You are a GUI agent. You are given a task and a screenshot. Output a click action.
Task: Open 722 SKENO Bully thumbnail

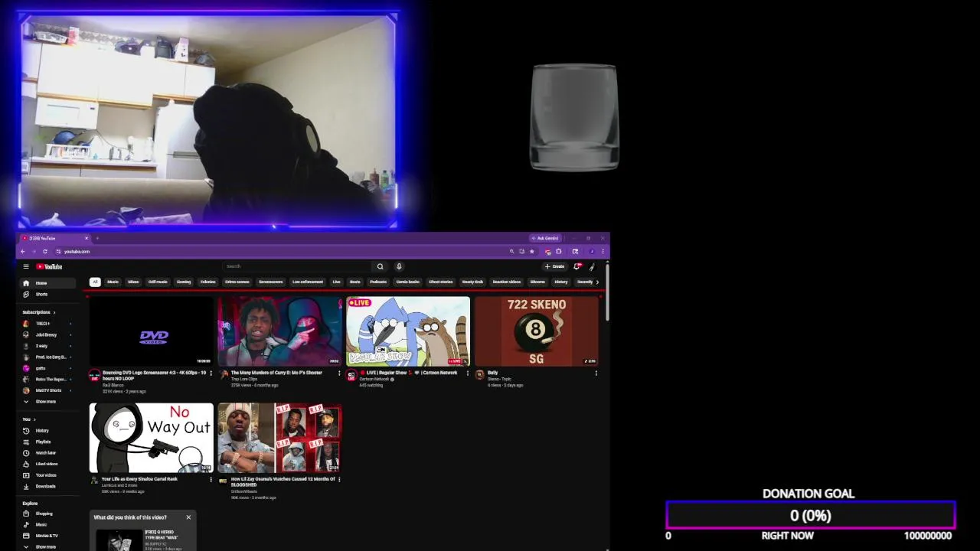point(536,331)
